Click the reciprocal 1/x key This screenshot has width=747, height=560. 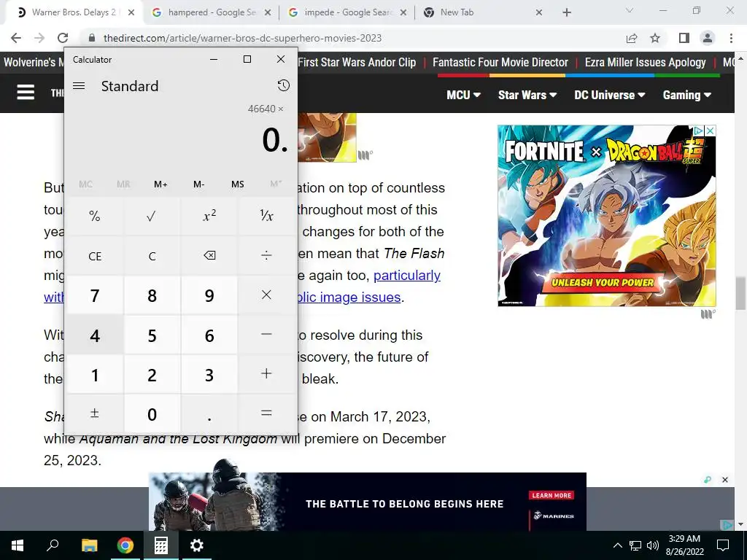pos(266,216)
